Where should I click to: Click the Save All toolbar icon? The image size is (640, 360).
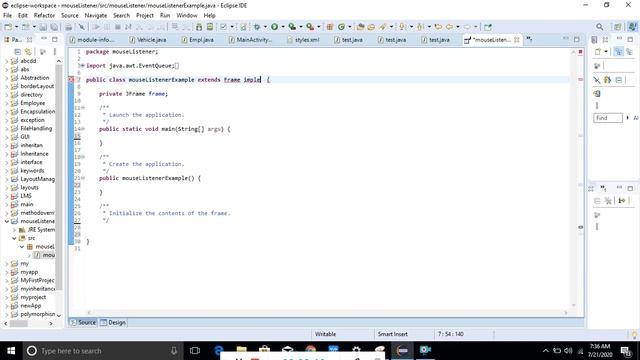click(54, 27)
